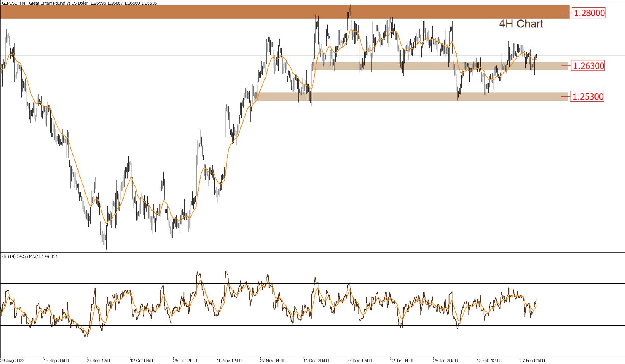The image size is (625, 364).
Task: Select the '4H Chart' text annotation
Action: pyautogui.click(x=521, y=24)
